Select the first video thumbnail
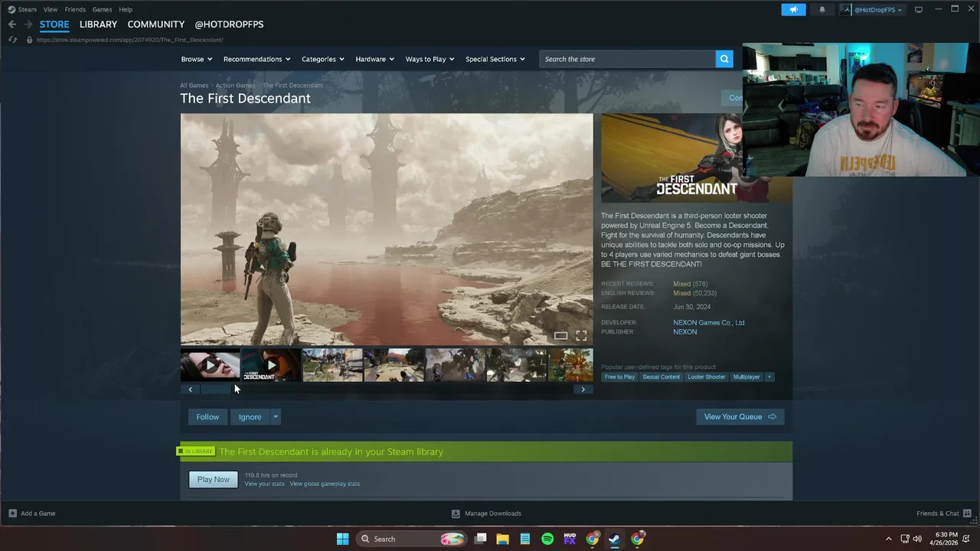Screen dimensions: 980x551 [210, 365]
